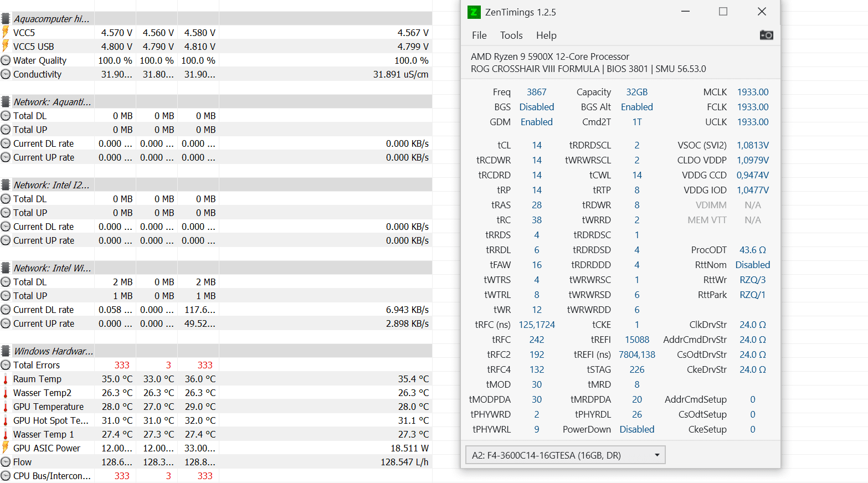Click the CPU Bus/Interconnect row icon
This screenshot has width=868, height=483.
(6, 476)
